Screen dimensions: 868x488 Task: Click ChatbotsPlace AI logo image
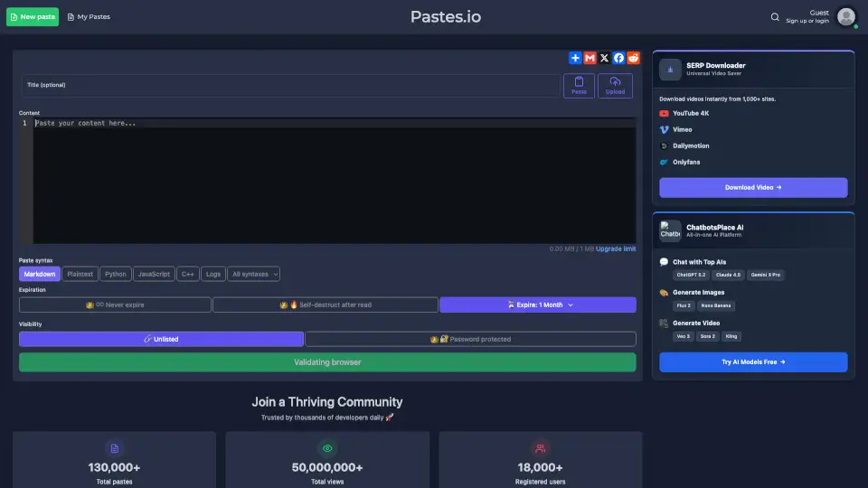pos(670,231)
